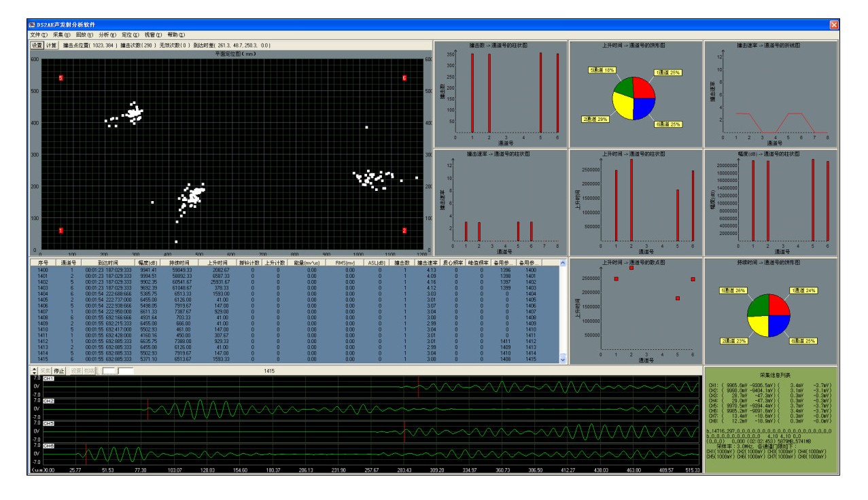The height and width of the screenshot is (500, 868).
Task: Click the red trigger marker on CH2 waveform
Action: pyautogui.click(x=147, y=409)
